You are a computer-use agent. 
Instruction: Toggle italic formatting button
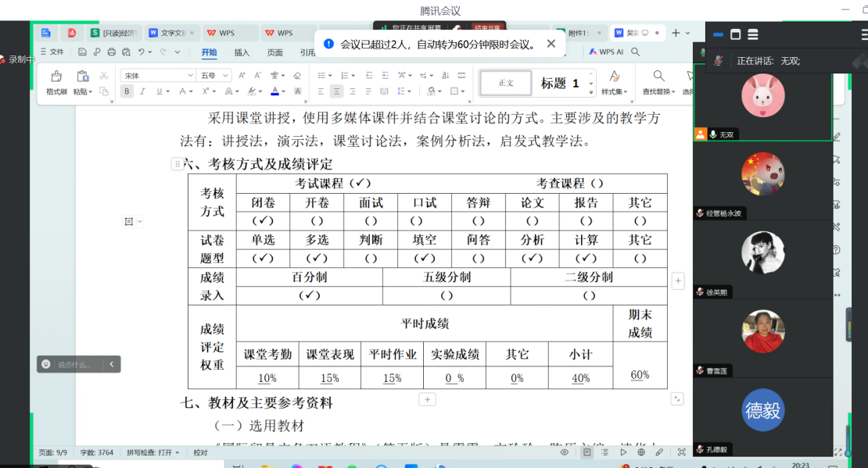click(143, 91)
